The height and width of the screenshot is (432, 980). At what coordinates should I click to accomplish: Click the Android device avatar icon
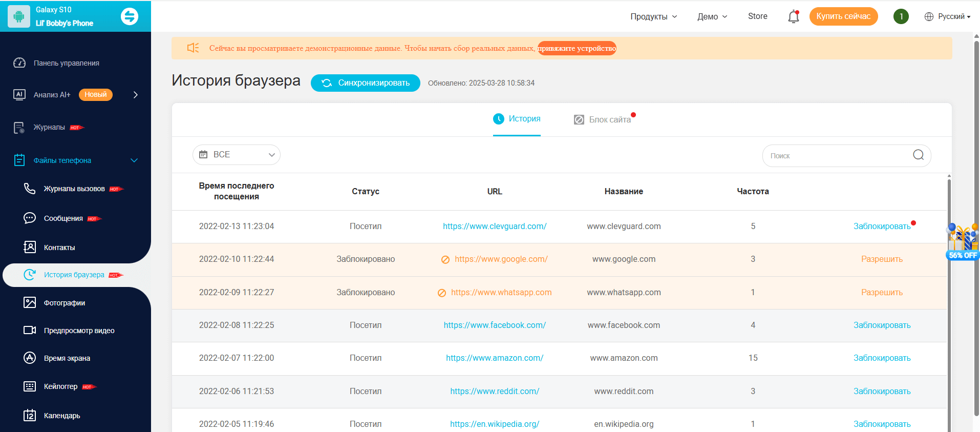click(x=19, y=16)
